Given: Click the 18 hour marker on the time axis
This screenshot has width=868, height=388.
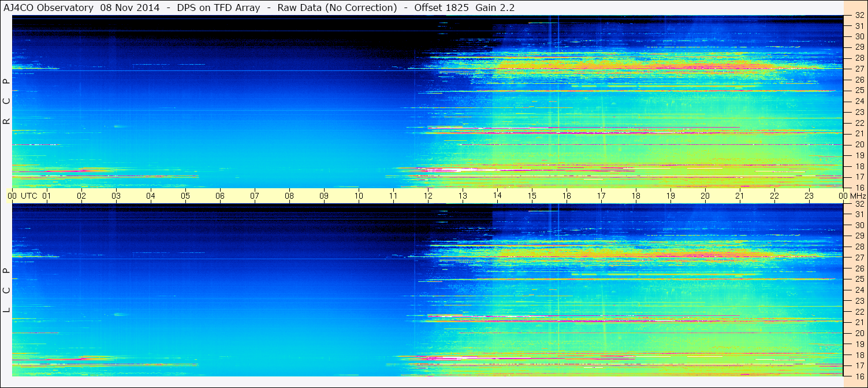Looking at the screenshot, I should tap(636, 196).
